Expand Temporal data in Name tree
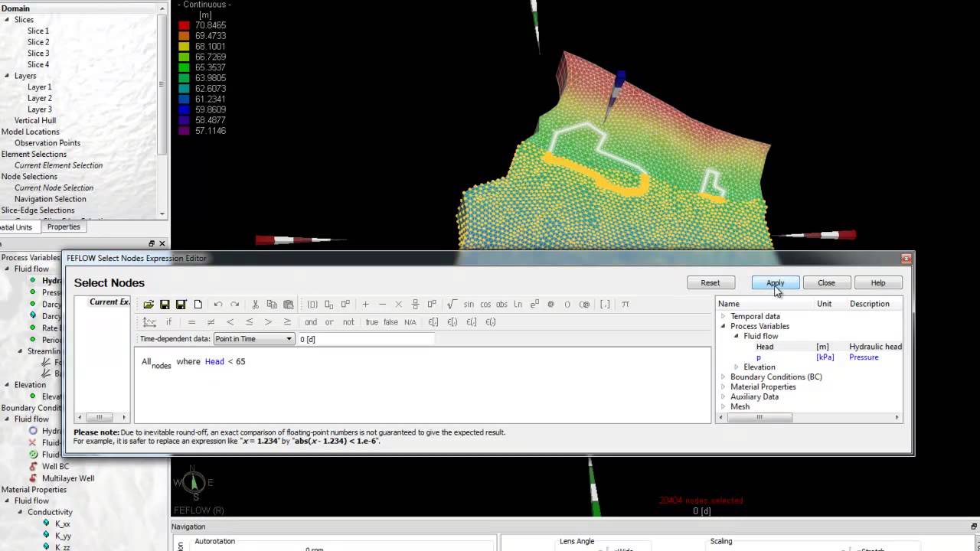This screenshot has height=551, width=980. tap(723, 316)
